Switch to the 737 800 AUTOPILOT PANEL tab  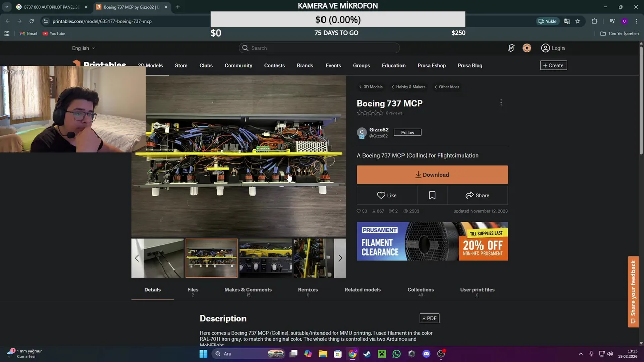tap(51, 7)
